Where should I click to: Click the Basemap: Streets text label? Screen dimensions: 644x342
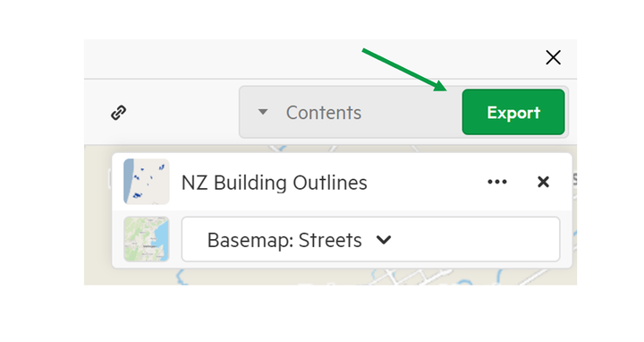pyautogui.click(x=284, y=240)
